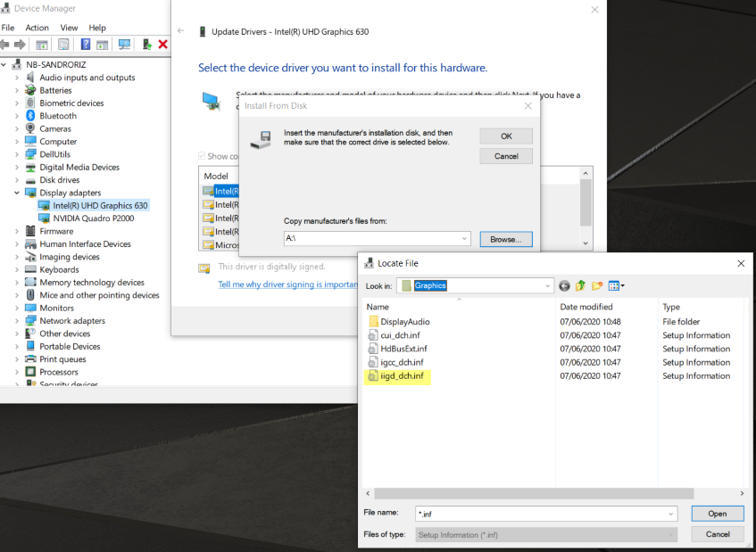Select the HdBusExt.inf file

[403, 349]
